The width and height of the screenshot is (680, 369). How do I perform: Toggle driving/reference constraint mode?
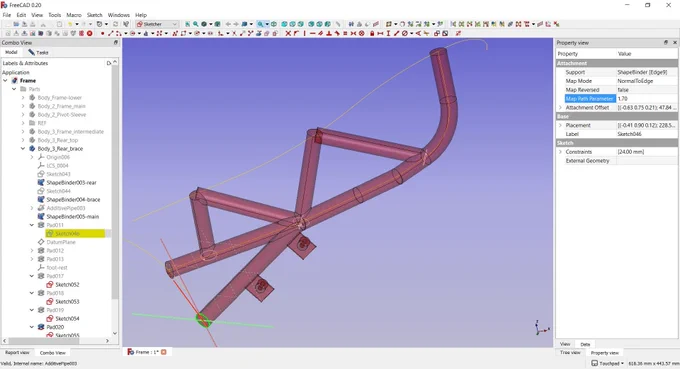point(437,33)
